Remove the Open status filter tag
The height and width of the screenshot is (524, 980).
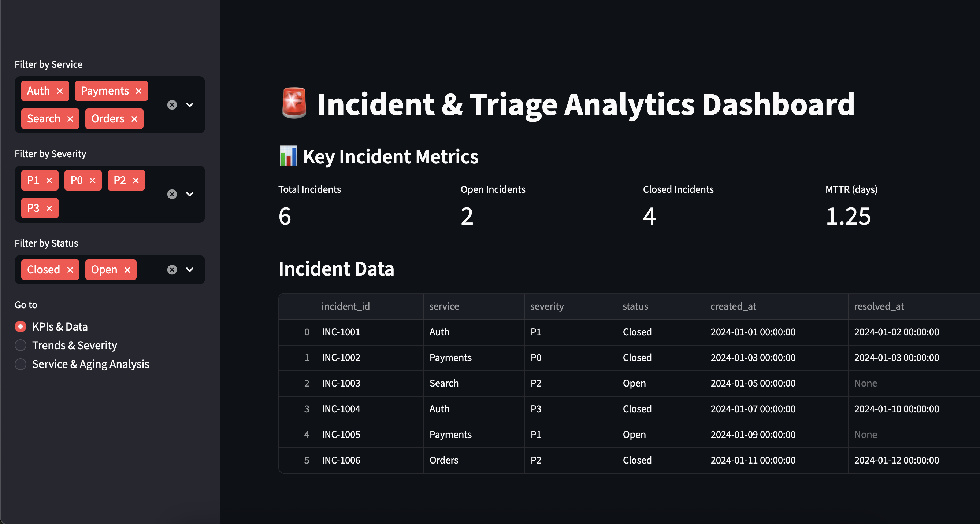click(127, 269)
